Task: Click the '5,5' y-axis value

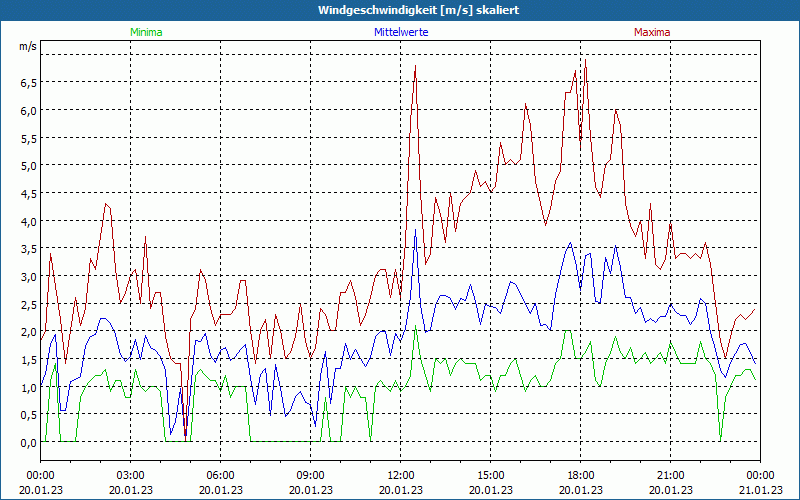Action: click(x=29, y=138)
